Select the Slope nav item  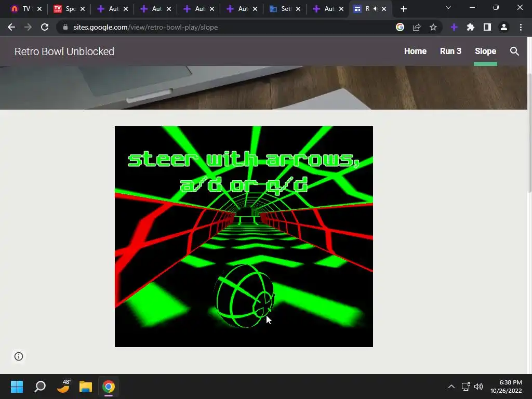tap(485, 51)
